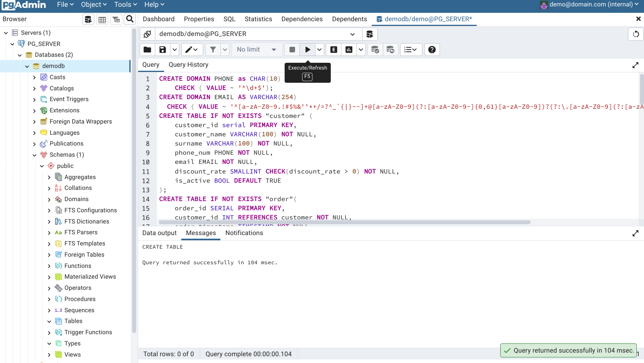Image resolution: width=644 pixels, height=363 pixels.
Task: Close the query tool tab panel
Action: click(638, 19)
